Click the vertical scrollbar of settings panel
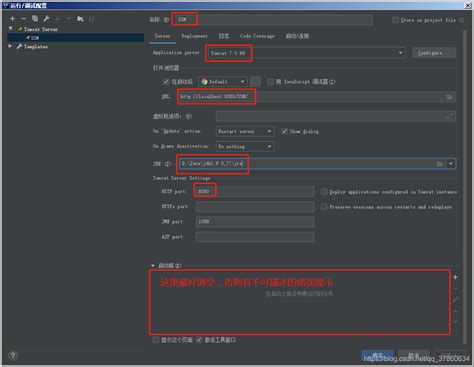Image resolution: width=474 pixels, height=367 pixels. [465, 187]
